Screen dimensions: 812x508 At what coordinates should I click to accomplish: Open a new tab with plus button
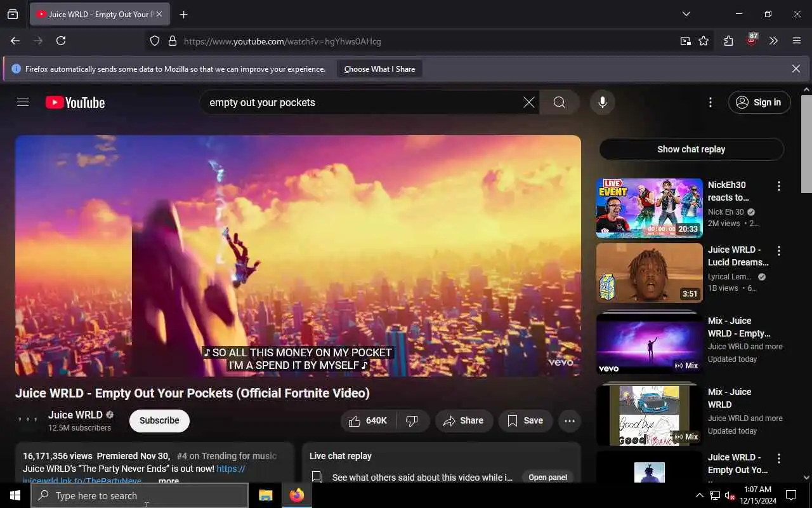pos(183,14)
